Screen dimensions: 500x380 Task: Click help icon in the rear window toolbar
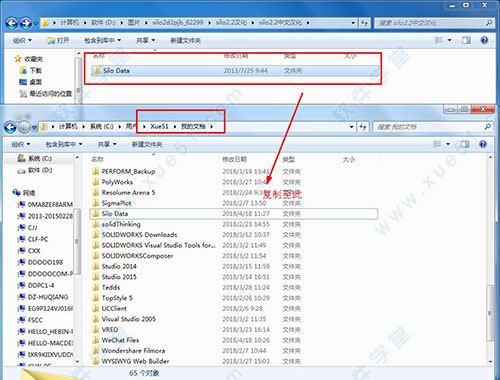point(484,40)
